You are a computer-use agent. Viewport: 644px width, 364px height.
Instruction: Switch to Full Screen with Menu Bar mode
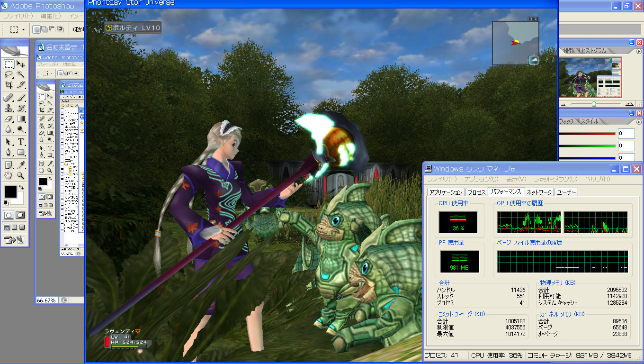point(15,227)
